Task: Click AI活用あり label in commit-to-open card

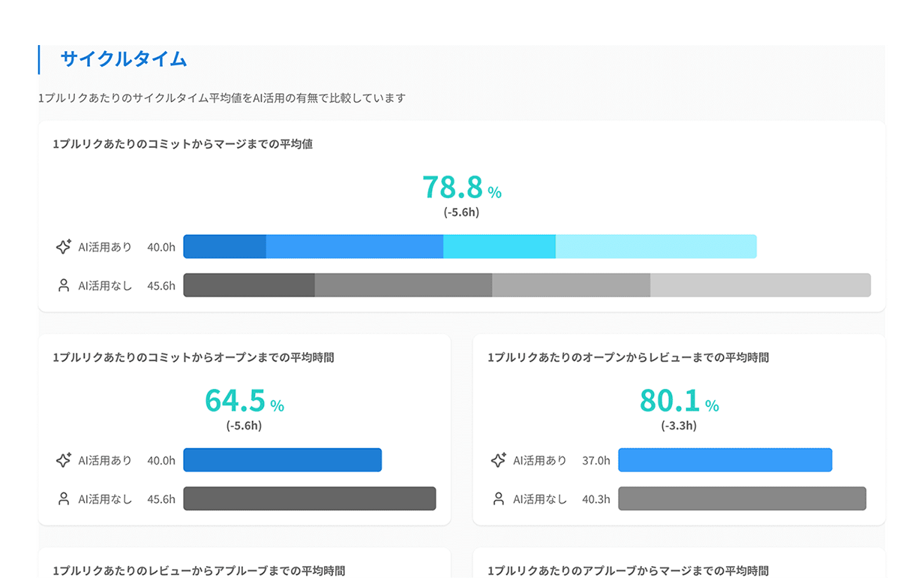Action: (105, 460)
